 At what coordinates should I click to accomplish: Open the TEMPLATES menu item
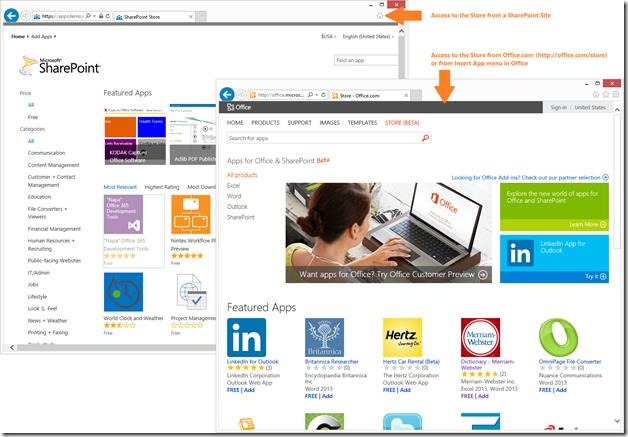pos(362,123)
